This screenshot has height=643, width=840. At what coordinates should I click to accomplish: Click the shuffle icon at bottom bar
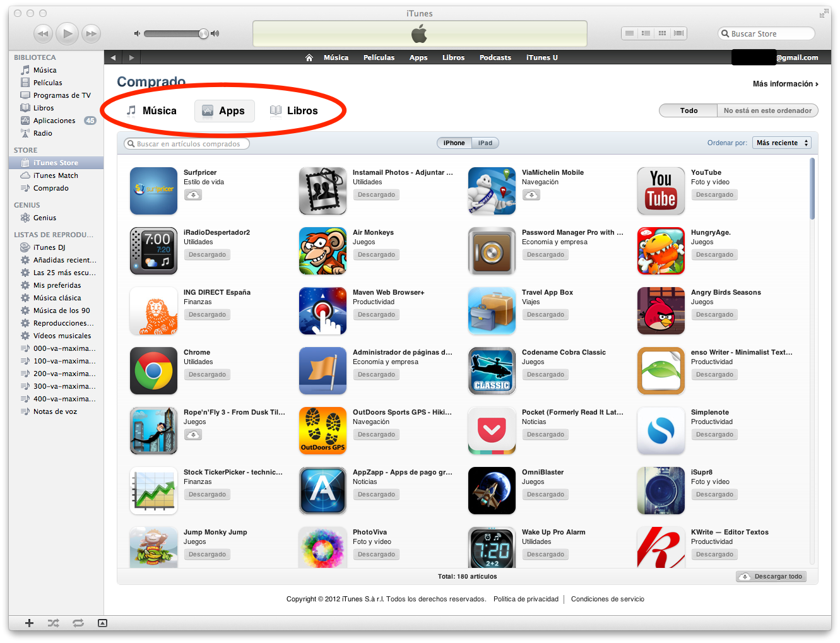coord(54,623)
